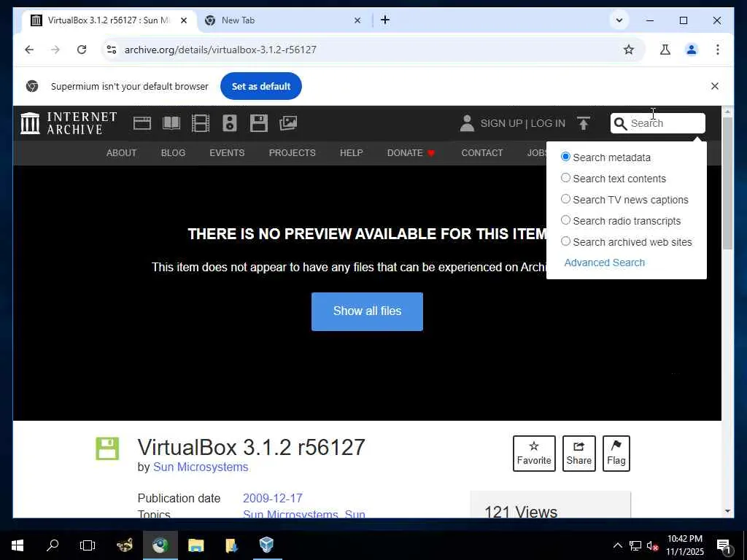This screenshot has height=560, width=747.
Task: Click the Flag button
Action: pyautogui.click(x=616, y=454)
